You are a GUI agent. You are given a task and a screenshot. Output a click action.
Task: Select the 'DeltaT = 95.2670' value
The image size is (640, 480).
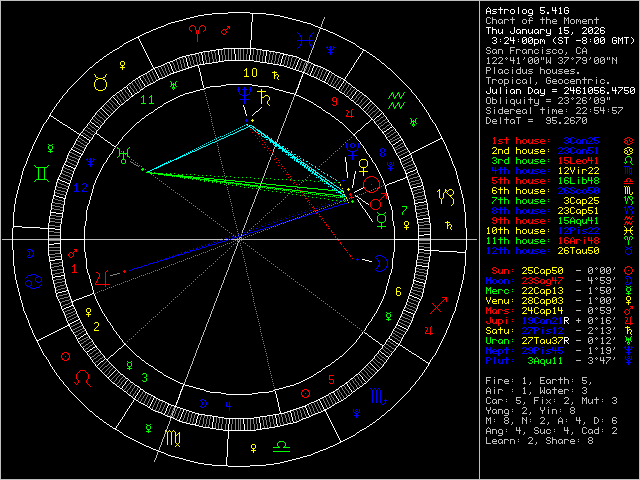pyautogui.click(x=536, y=121)
